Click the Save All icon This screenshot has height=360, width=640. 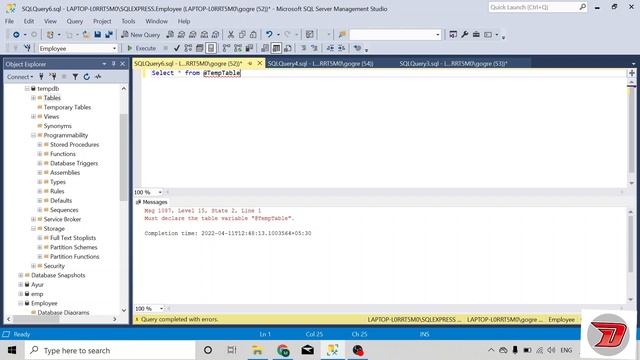[109, 35]
